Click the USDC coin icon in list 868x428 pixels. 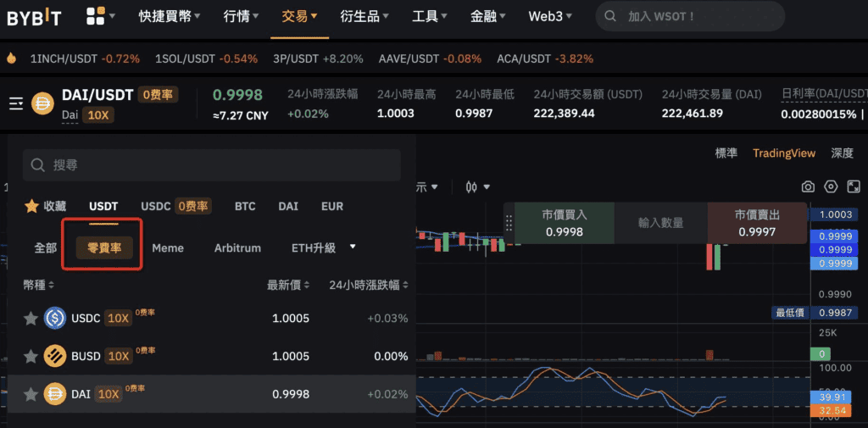click(55, 319)
